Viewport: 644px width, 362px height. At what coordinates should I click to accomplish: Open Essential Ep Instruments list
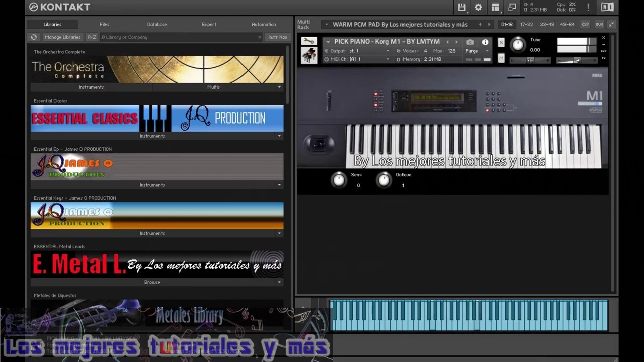coord(152,185)
